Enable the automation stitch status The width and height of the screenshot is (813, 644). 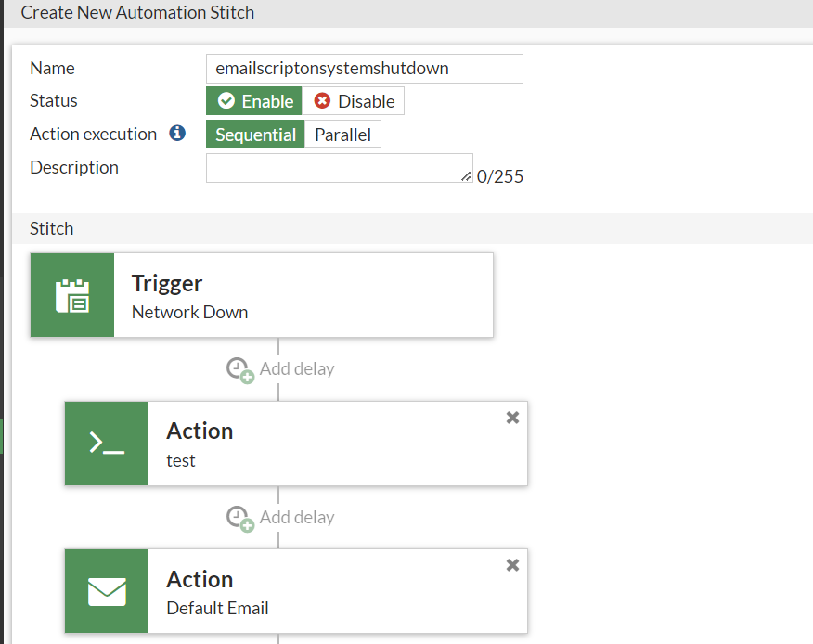tap(255, 101)
